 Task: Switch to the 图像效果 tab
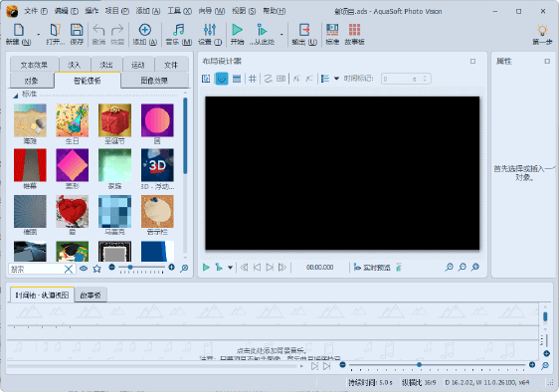154,81
